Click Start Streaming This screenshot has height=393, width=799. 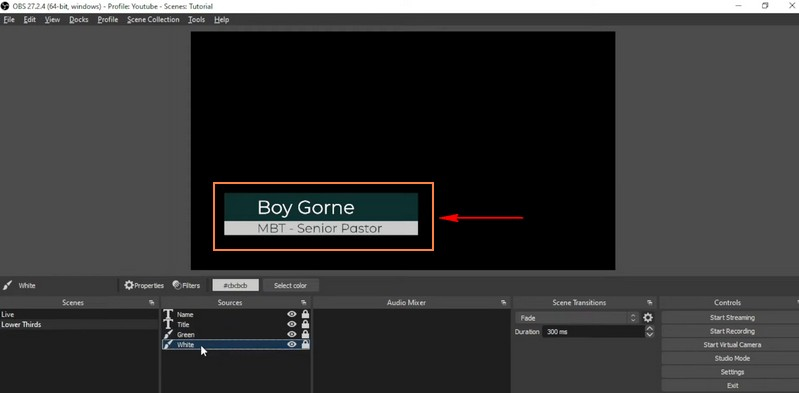(732, 318)
